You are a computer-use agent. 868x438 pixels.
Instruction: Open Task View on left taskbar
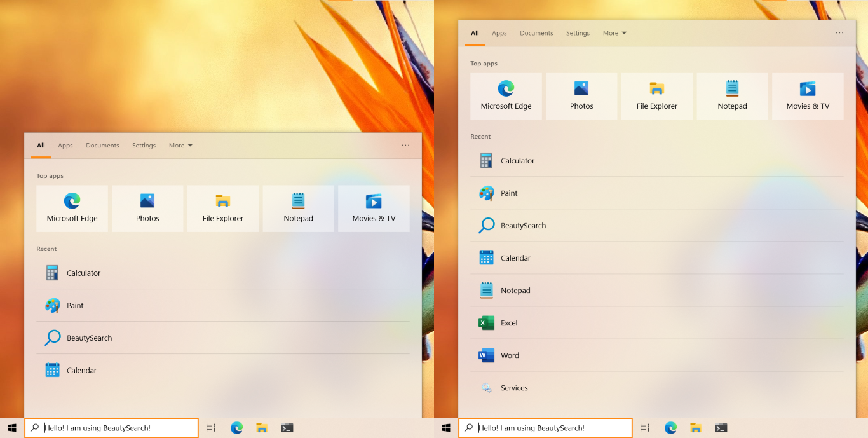click(211, 428)
